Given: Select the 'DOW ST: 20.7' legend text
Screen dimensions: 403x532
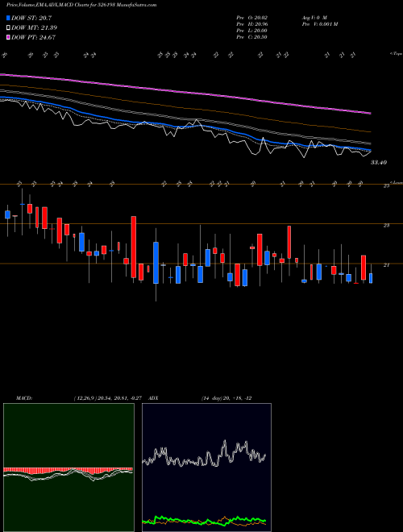Looking at the screenshot, I should pyautogui.click(x=31, y=18).
